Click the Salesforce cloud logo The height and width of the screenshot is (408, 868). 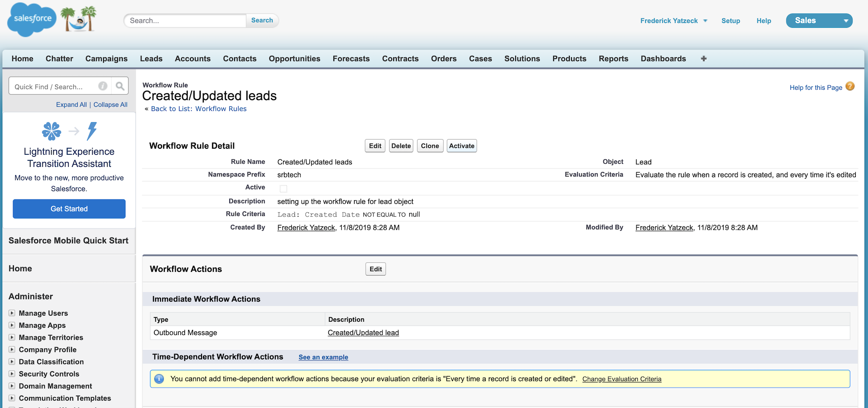(32, 20)
